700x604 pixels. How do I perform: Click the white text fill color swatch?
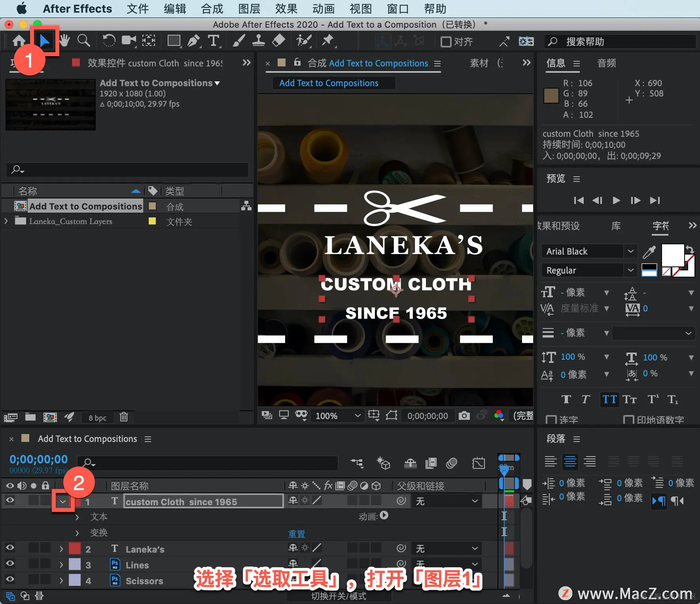pos(673,255)
